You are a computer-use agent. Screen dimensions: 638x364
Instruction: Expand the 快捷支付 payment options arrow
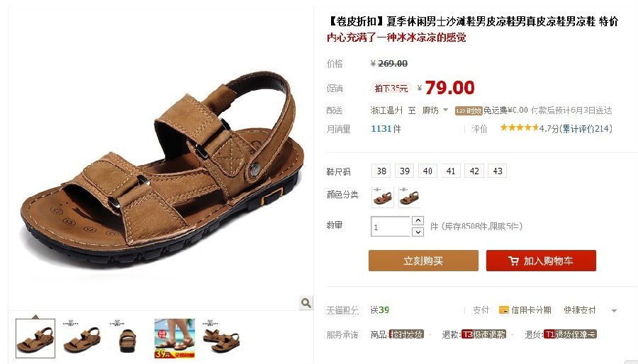click(x=614, y=311)
